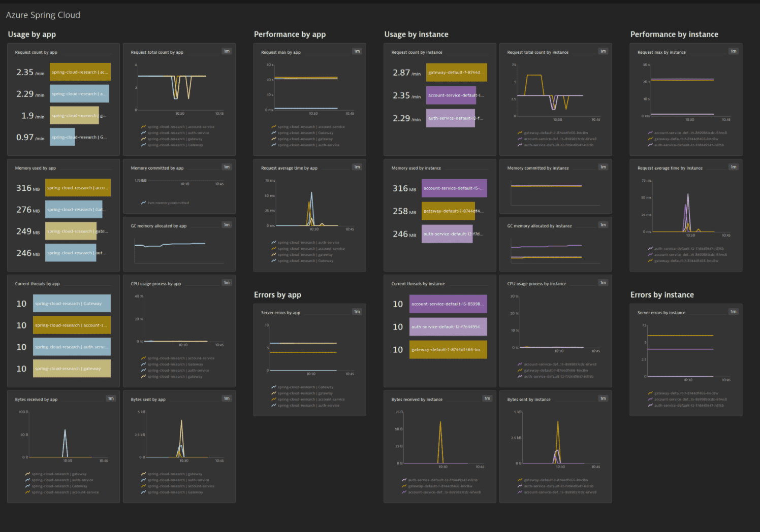Click account-service legend icon in Bytes sent by app
Screen dimensions: 760x532
pos(144,486)
